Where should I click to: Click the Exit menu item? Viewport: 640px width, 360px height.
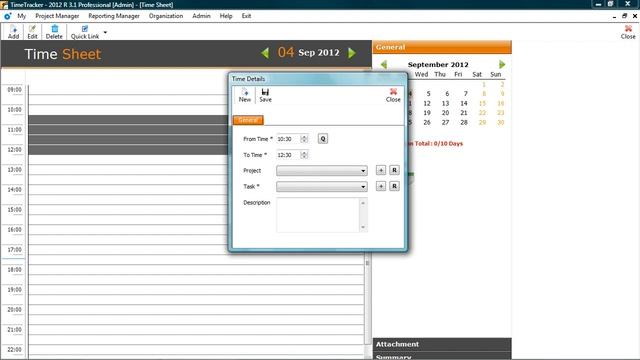(x=246, y=16)
